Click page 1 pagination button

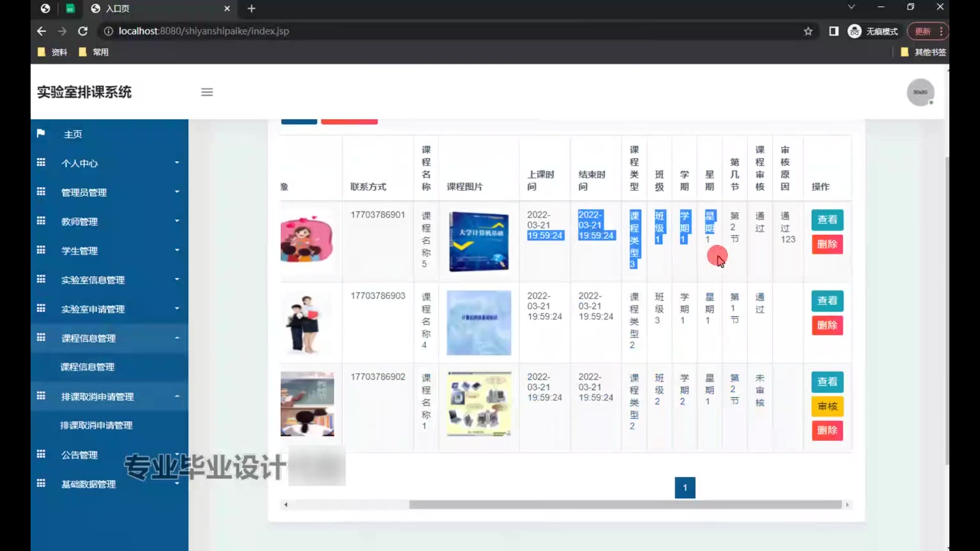click(x=684, y=488)
